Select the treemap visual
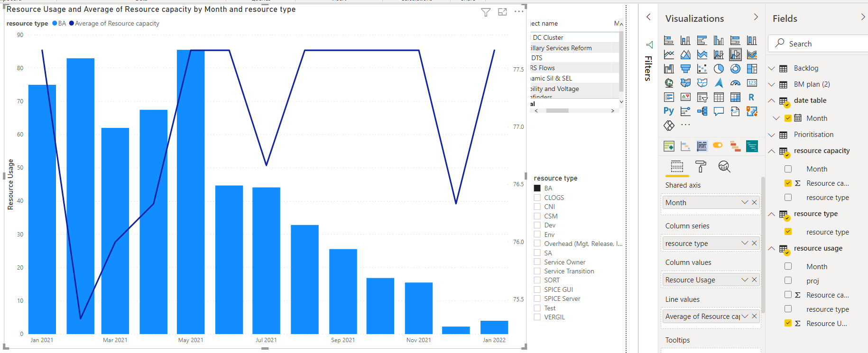The width and height of the screenshot is (868, 353). click(752, 69)
